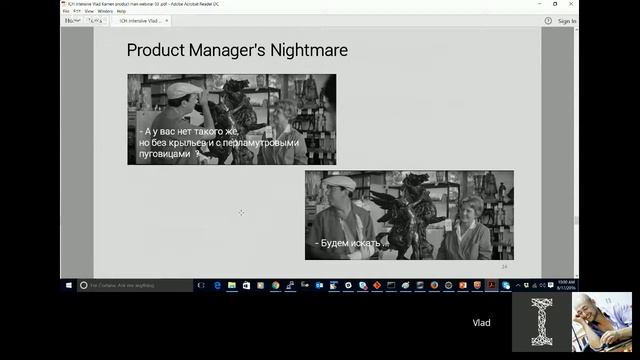This screenshot has height=360, width=640.
Task: Click the ornate letter I logo tile
Action: (542, 322)
